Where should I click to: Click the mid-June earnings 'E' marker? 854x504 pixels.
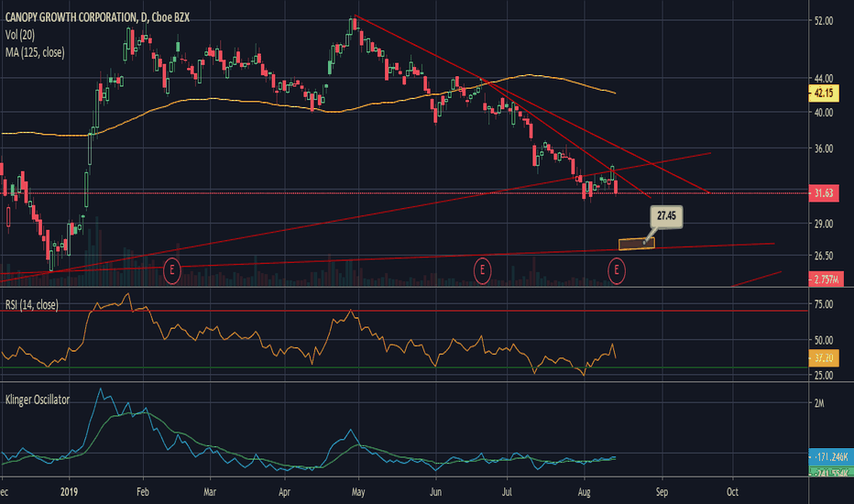tap(482, 271)
